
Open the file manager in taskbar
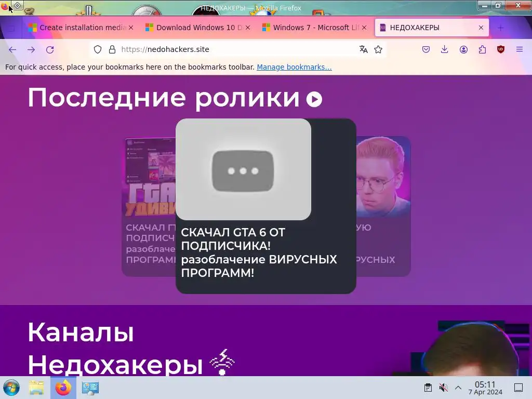click(36, 388)
